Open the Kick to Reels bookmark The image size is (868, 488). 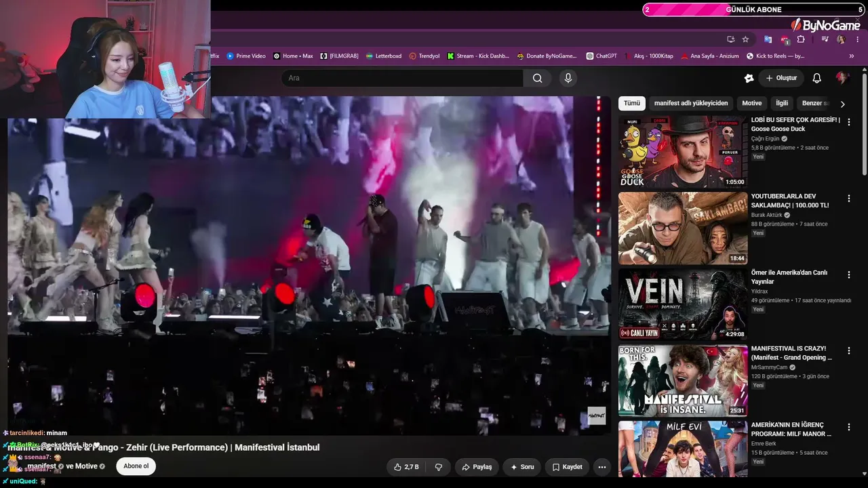click(x=775, y=56)
